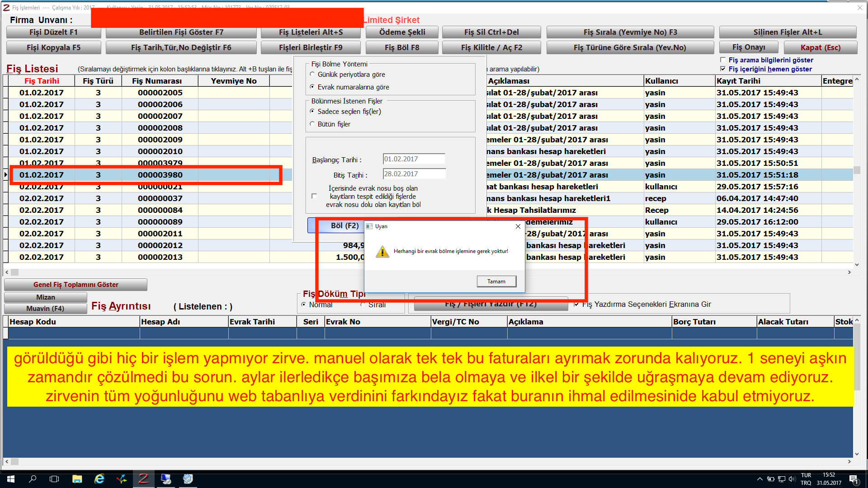
Task: Toggle Fiş arama bilgilerini göster checkbox
Action: coord(723,60)
